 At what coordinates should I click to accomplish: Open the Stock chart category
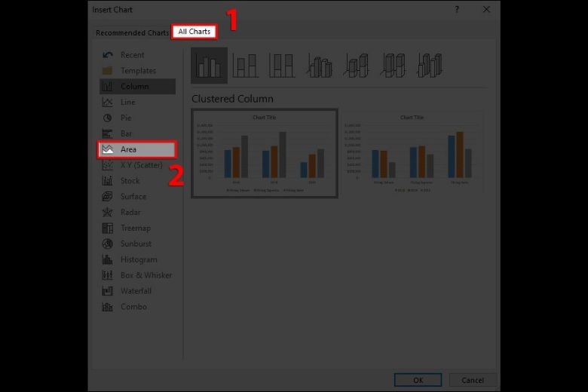tap(137, 181)
